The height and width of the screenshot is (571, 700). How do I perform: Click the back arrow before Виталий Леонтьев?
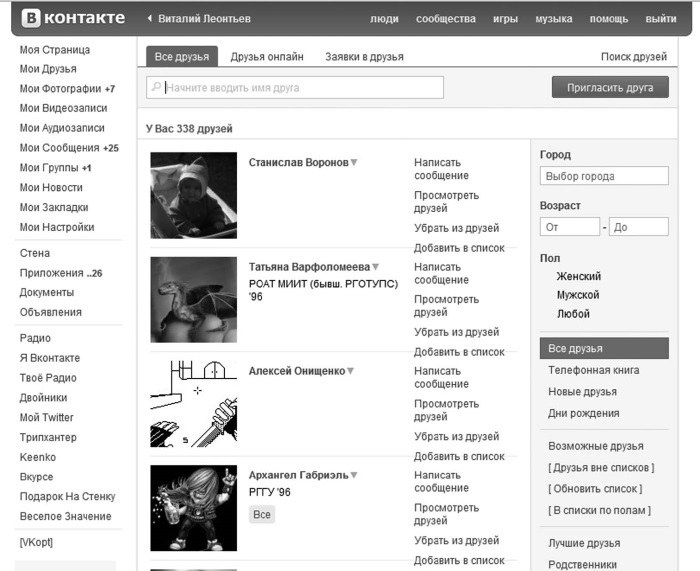pos(150,18)
